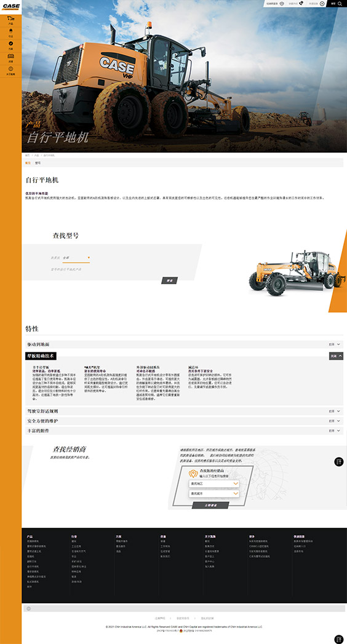Open the 资源 footer column heading
The image size is (347, 644).
point(163,536)
